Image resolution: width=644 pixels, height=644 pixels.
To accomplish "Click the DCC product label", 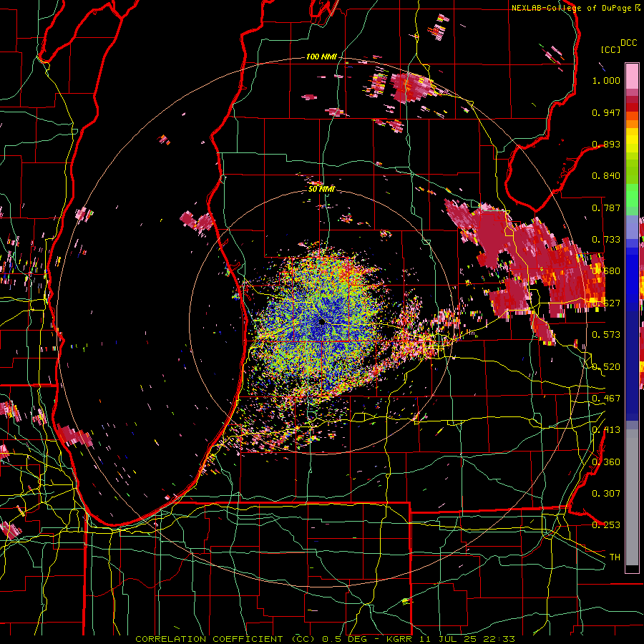I will 628,43.
